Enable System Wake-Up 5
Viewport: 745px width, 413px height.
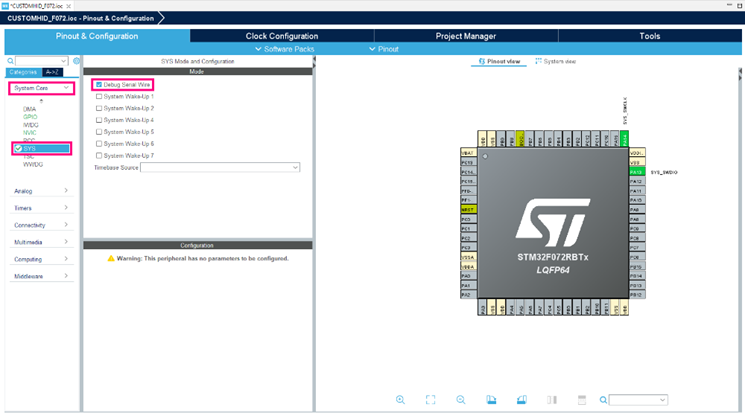(99, 132)
